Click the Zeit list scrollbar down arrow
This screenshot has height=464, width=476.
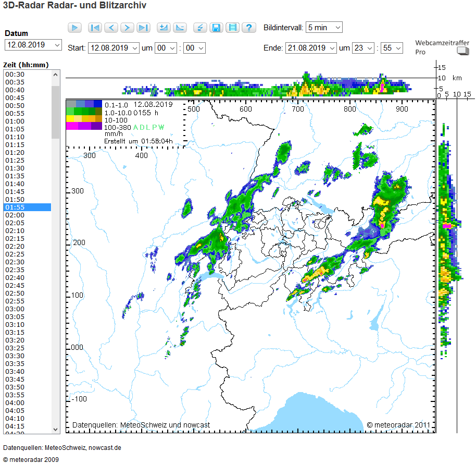click(56, 429)
